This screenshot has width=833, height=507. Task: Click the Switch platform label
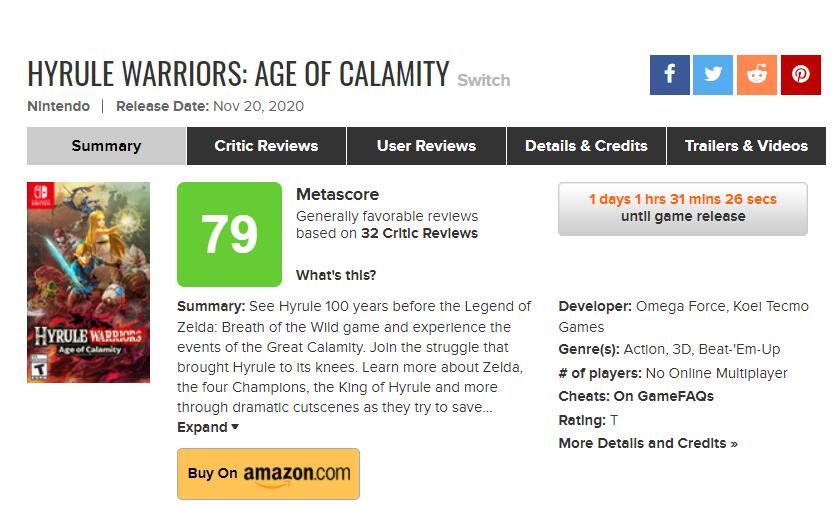(484, 80)
